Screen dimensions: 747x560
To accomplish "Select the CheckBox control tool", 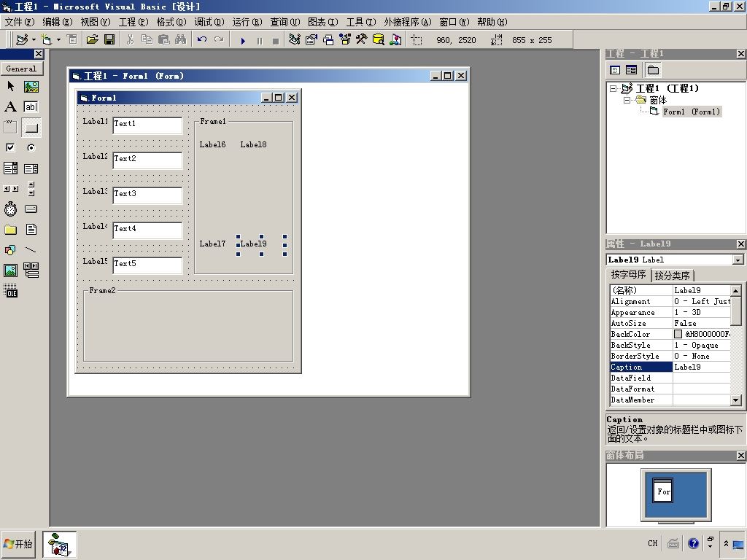I will tap(10, 147).
